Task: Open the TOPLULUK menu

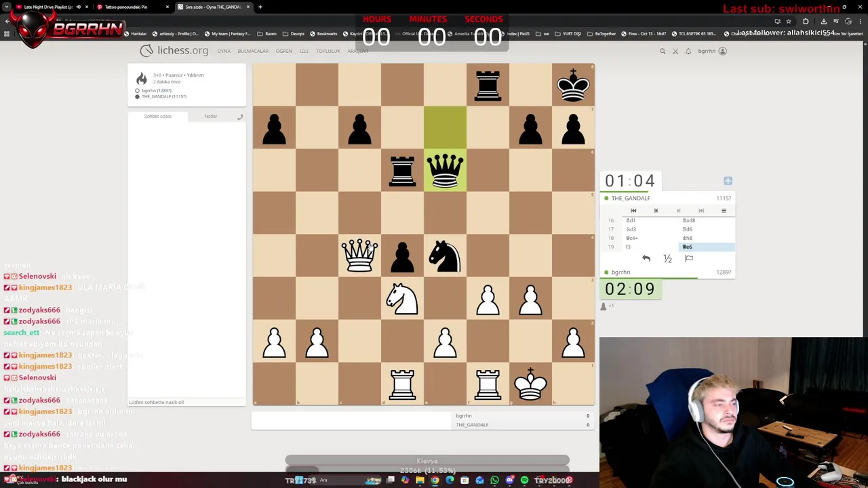Action: coord(328,51)
